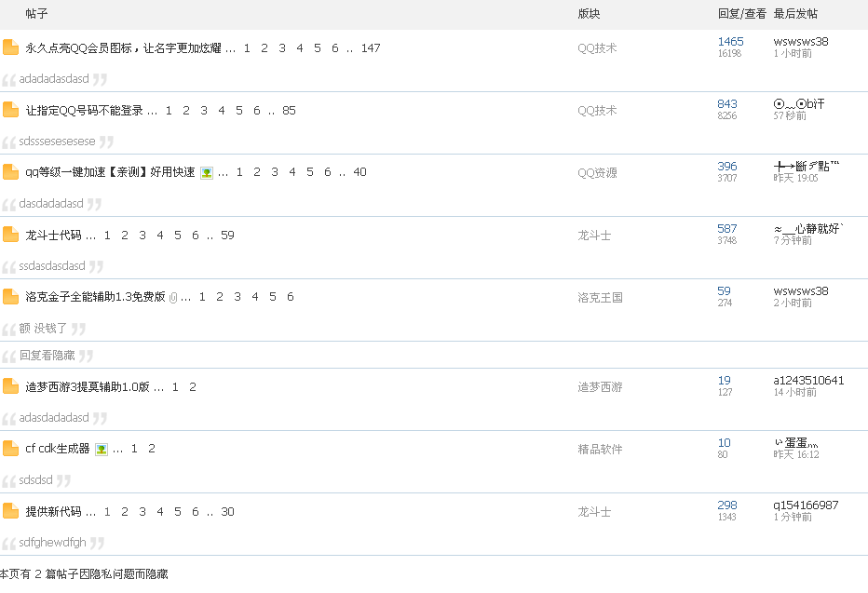
Task: Open wswsws38 profile in 洛克金子全能辅助 row
Action: pos(801,291)
